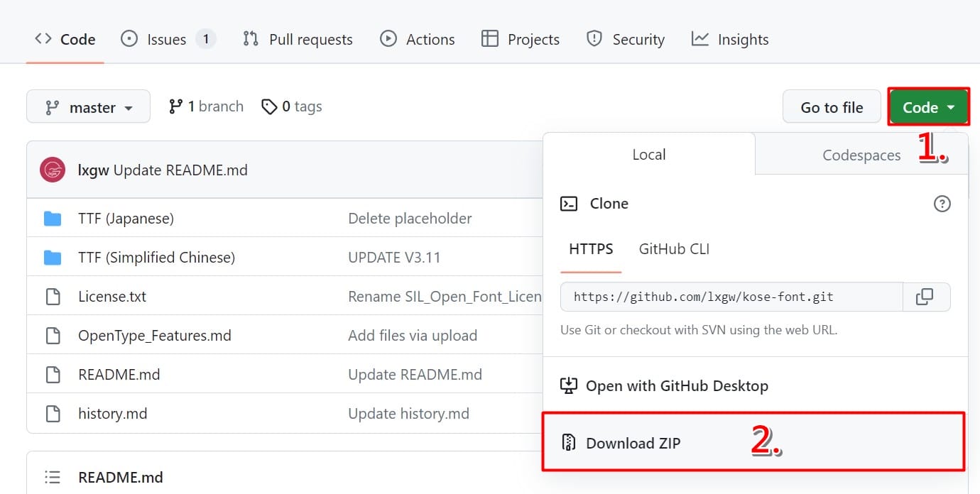The height and width of the screenshot is (494, 980).
Task: Open the UPDATE V3.11 commit link
Action: point(394,258)
